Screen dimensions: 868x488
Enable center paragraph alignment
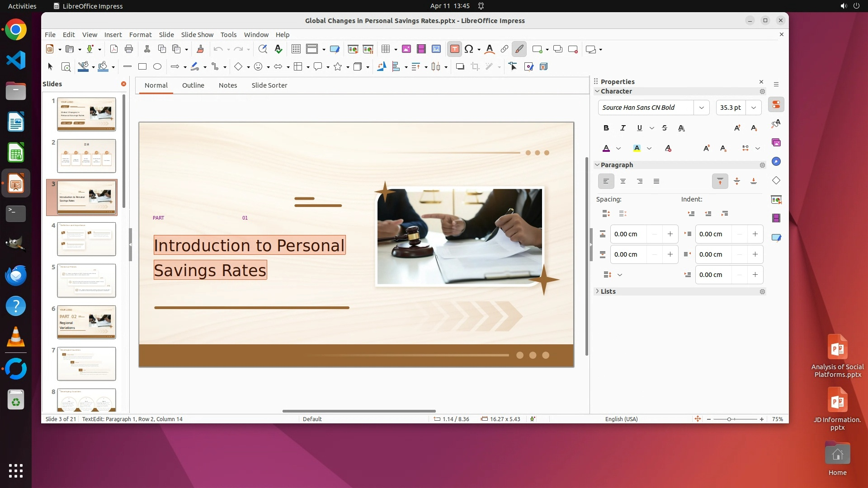tap(623, 181)
